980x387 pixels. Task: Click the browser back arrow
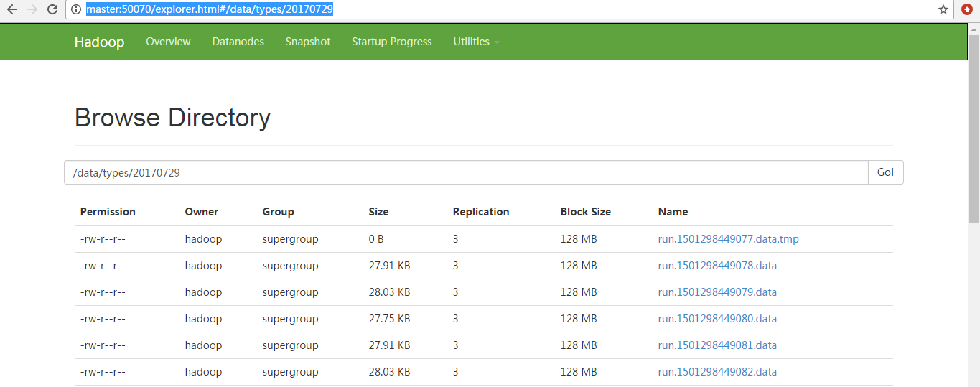coord(12,9)
